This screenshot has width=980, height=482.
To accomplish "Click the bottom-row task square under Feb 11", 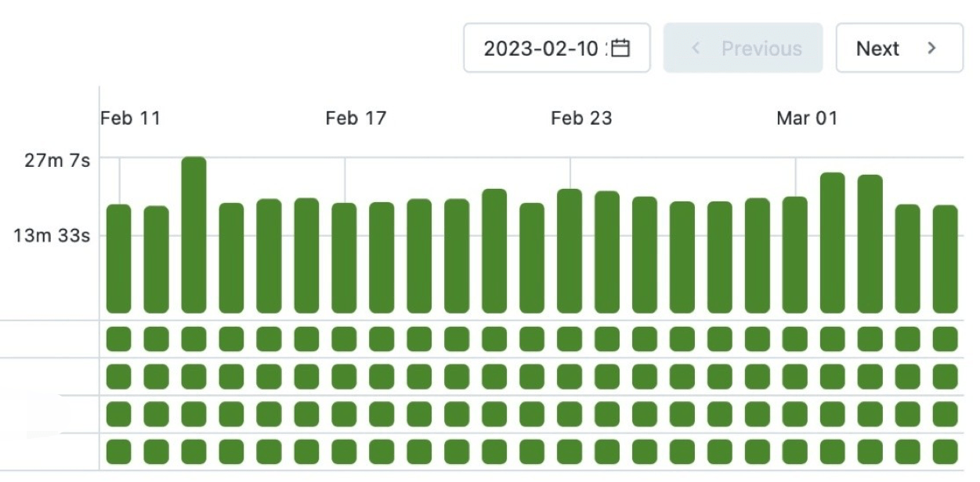I will (x=119, y=452).
